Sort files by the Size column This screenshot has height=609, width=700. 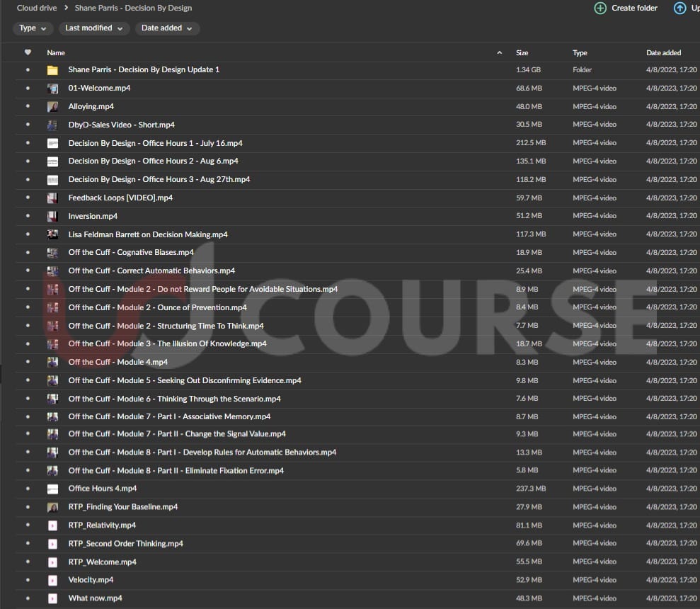(522, 53)
